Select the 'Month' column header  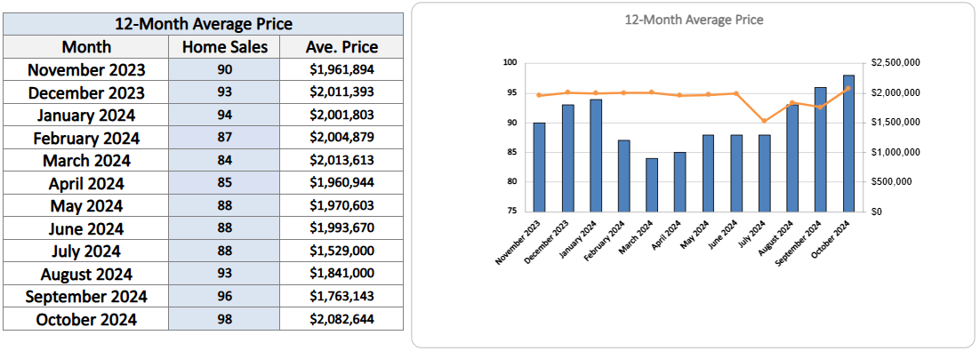[86, 47]
